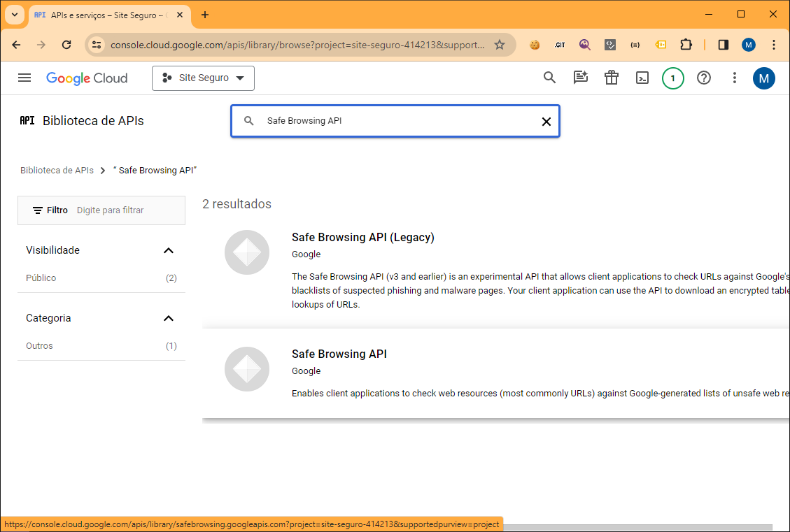Click the description starting "Enables client applications"
790x532 pixels.
tap(541, 393)
